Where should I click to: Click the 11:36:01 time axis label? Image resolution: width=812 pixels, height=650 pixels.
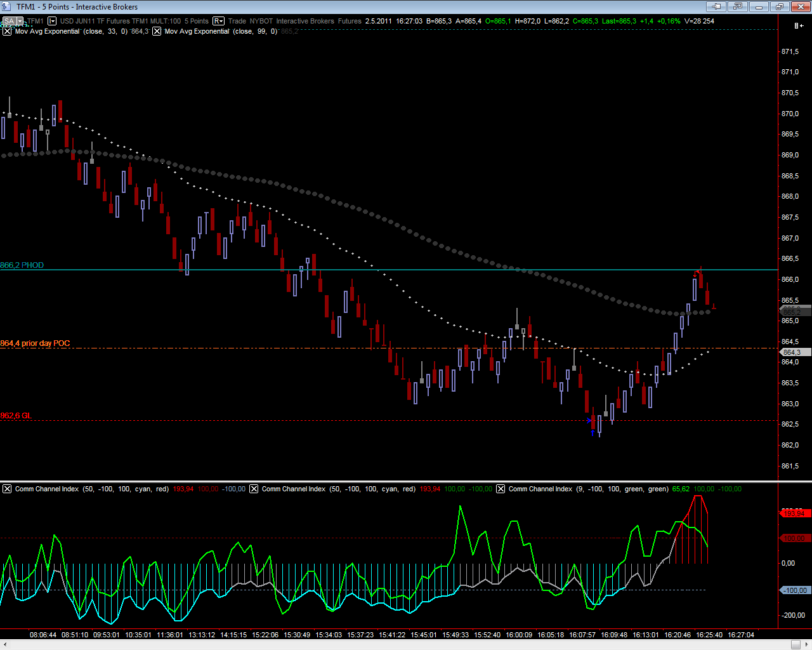pos(169,635)
